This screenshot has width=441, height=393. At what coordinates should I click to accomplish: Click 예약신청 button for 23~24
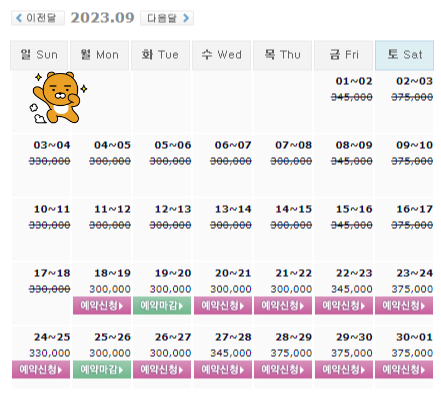click(404, 306)
